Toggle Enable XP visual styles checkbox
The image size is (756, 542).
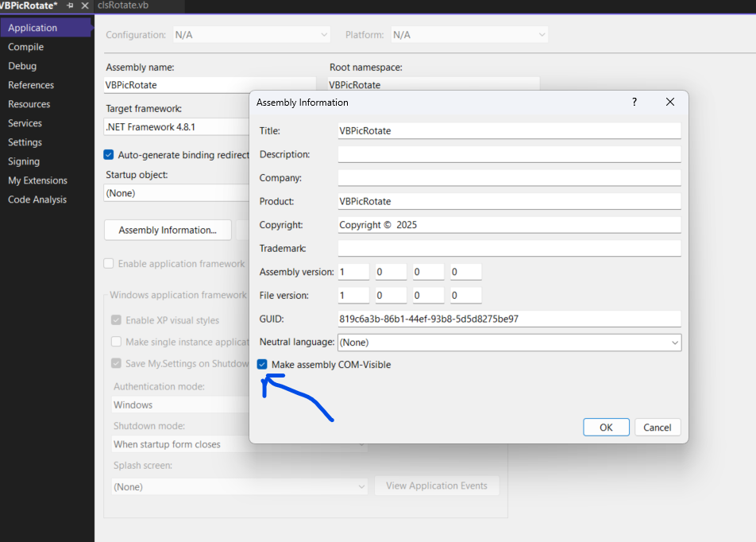[116, 320]
